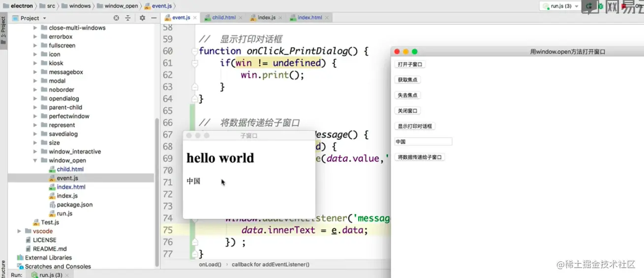The height and width of the screenshot is (278, 644).
Task: Select index.html in project tree
Action: coord(81,187)
